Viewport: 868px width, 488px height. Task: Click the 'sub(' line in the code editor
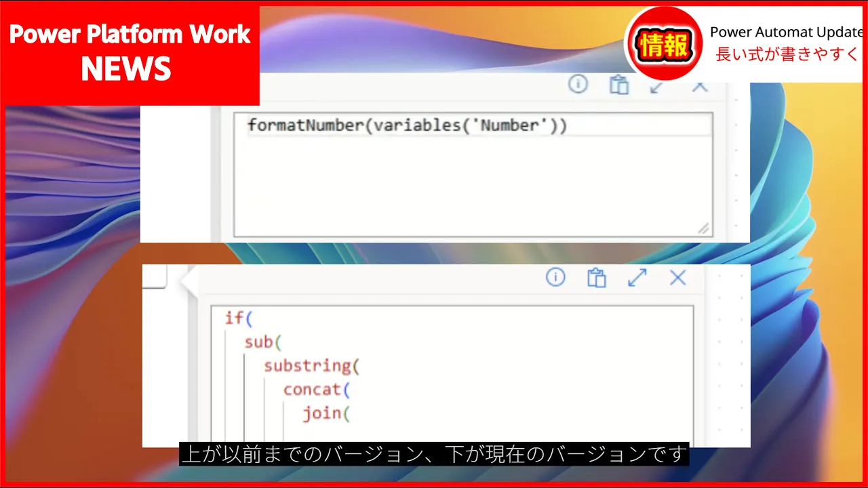[263, 342]
